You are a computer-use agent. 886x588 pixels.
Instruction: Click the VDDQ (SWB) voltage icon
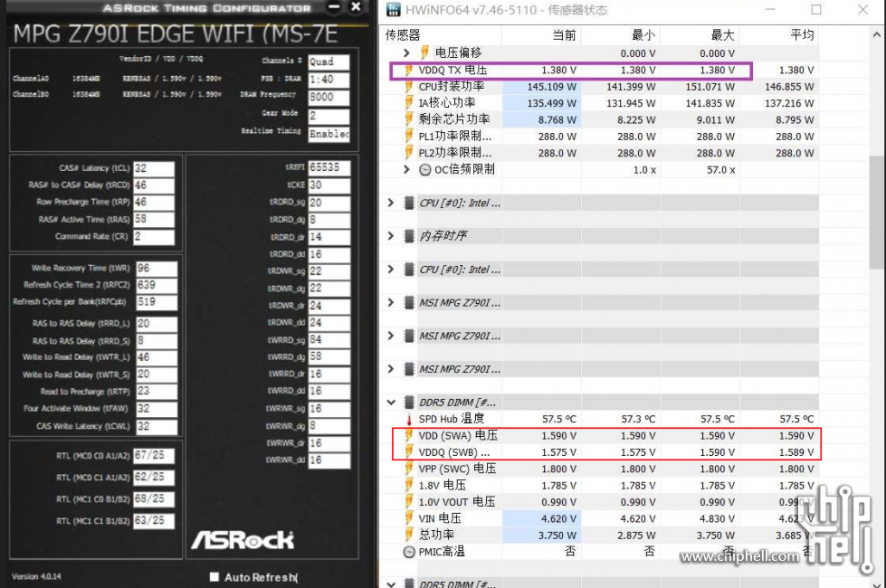[x=408, y=452]
